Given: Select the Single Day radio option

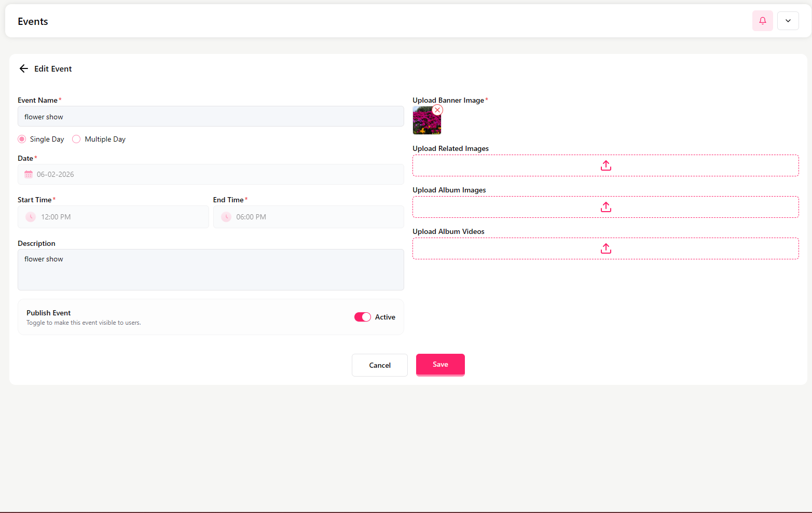Looking at the screenshot, I should (22, 139).
